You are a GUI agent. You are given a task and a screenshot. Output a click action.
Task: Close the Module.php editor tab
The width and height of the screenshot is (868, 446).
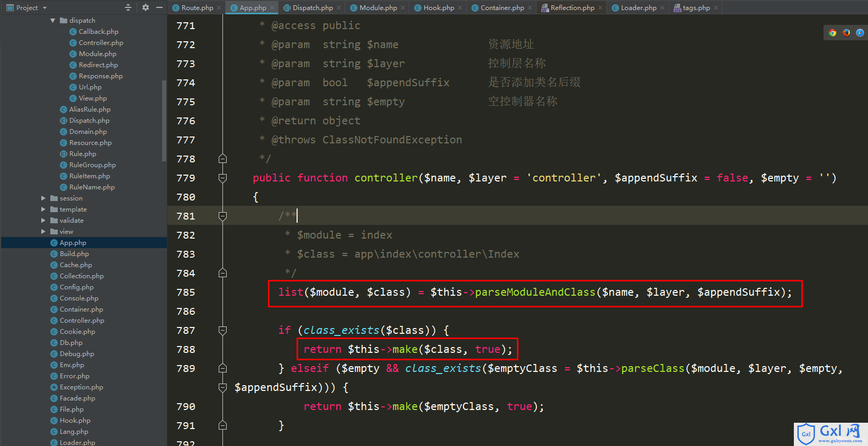point(403,8)
